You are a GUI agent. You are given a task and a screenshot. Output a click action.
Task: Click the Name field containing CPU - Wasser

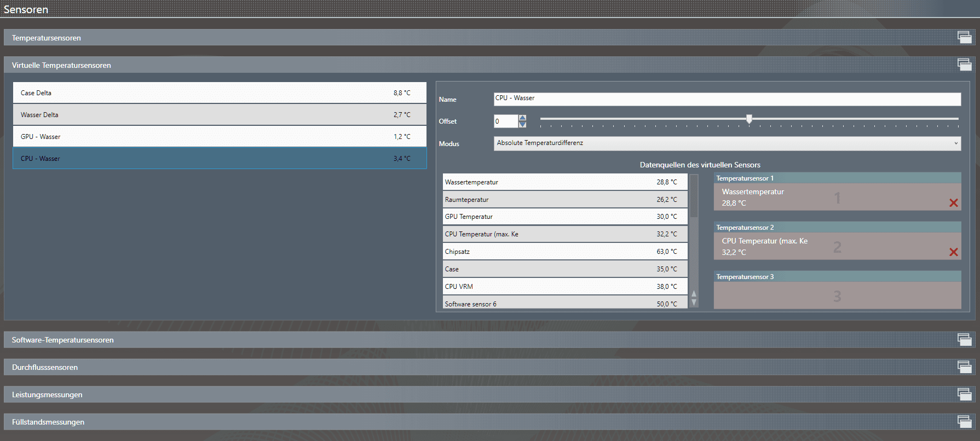tap(727, 98)
